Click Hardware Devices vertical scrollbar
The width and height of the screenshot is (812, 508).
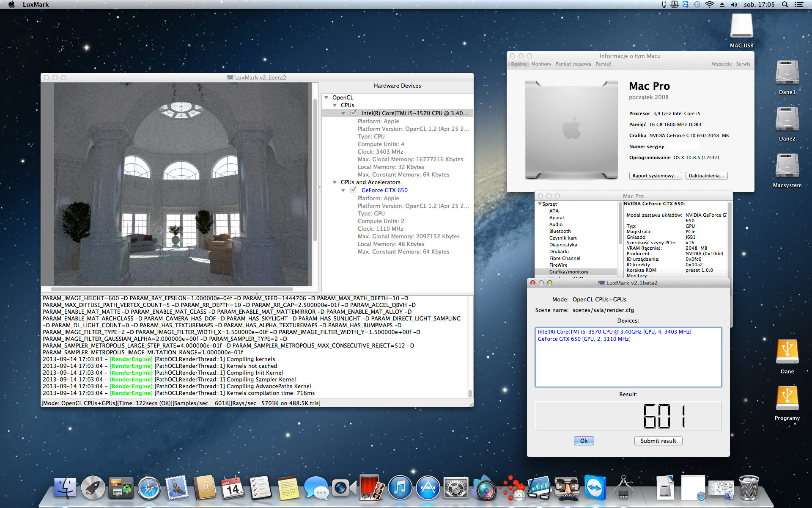315,169
